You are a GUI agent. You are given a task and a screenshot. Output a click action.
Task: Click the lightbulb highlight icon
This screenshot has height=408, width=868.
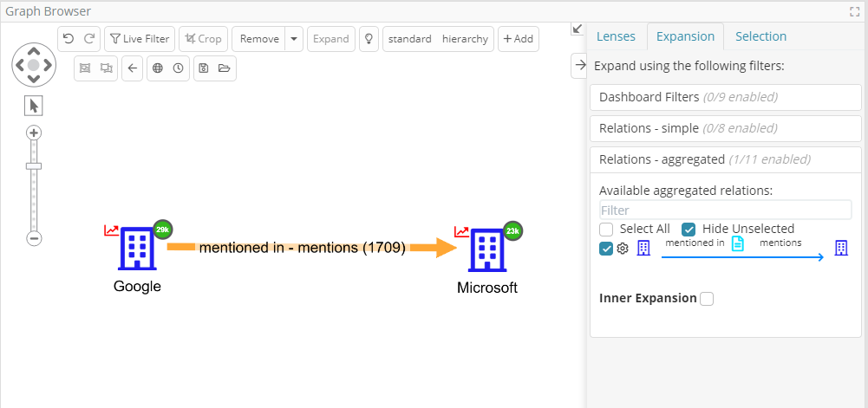pyautogui.click(x=369, y=39)
